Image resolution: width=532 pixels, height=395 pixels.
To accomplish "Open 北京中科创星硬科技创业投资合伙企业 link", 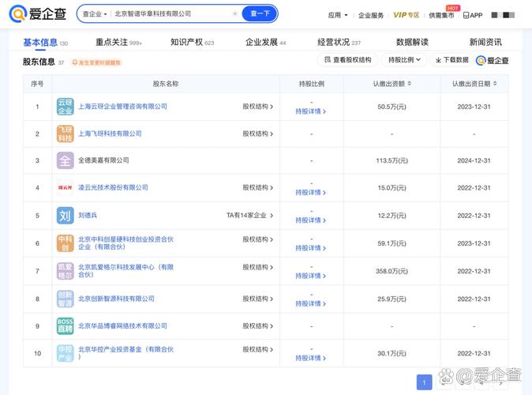I will coord(126,243).
